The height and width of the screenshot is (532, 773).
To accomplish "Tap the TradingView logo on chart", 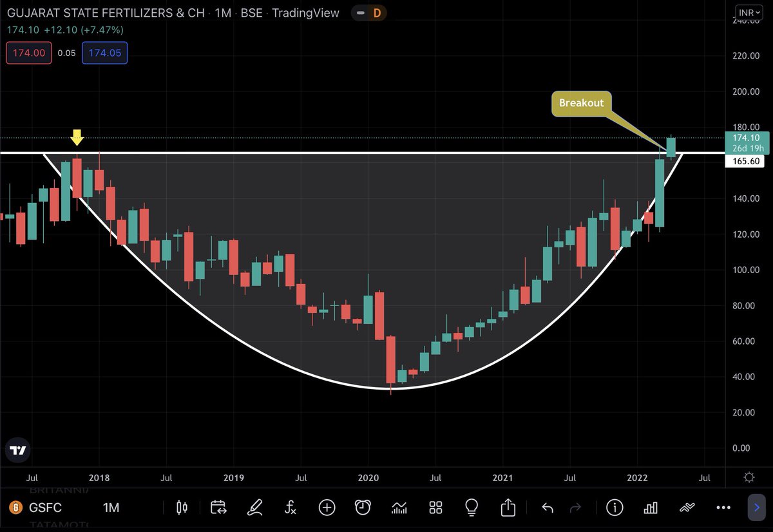I will tap(19, 450).
